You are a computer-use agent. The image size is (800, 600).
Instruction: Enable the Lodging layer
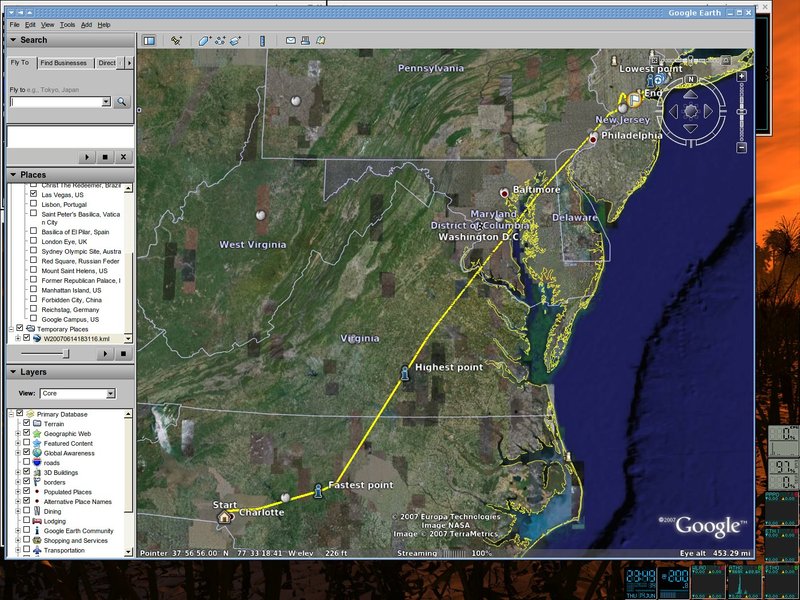click(x=27, y=520)
